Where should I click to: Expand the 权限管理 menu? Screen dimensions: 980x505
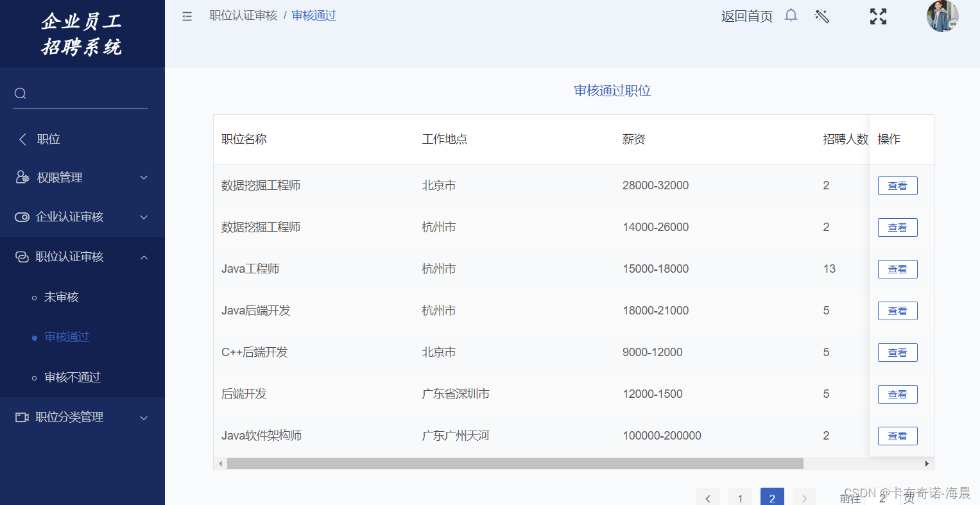(x=144, y=178)
